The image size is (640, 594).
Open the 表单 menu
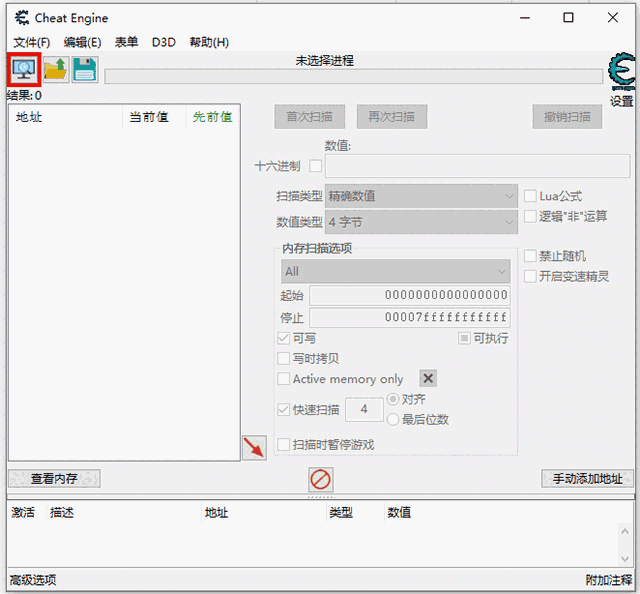[x=127, y=42]
